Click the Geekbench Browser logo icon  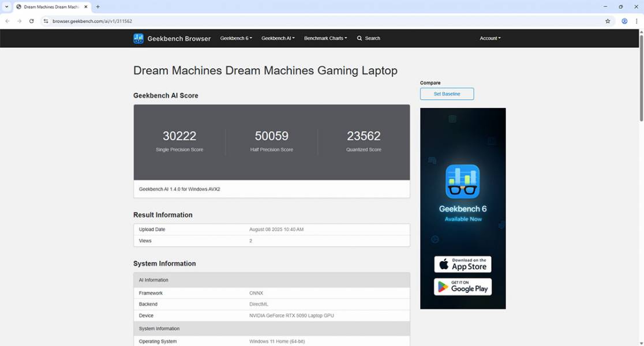pos(138,38)
